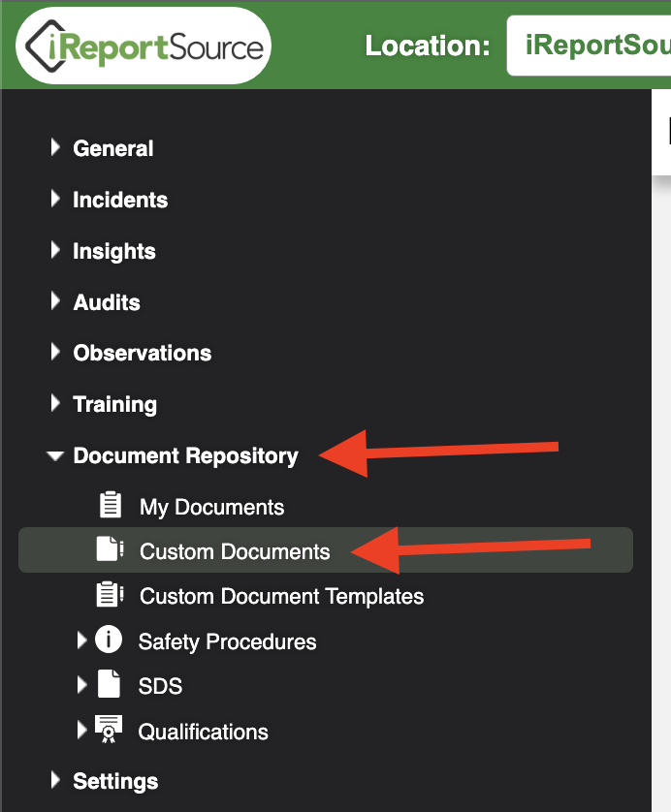Open the Incidents menu
This screenshot has width=671, height=812.
tap(120, 200)
